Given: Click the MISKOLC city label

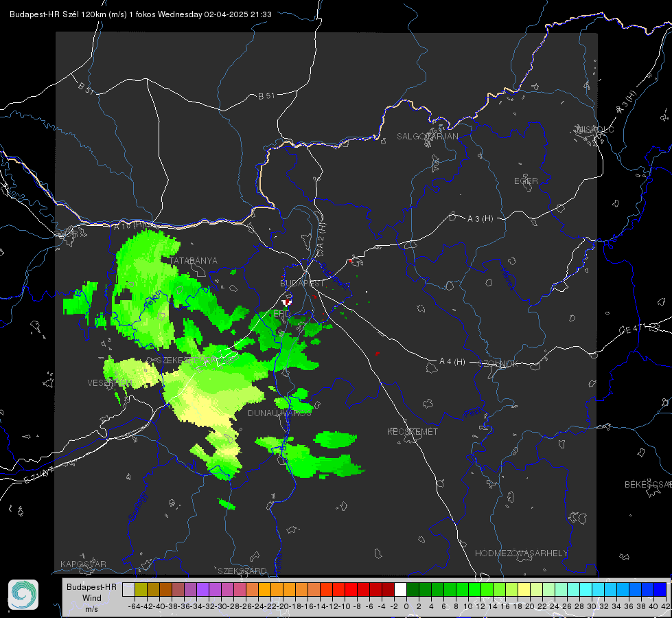Looking at the screenshot, I should tap(595, 129).
